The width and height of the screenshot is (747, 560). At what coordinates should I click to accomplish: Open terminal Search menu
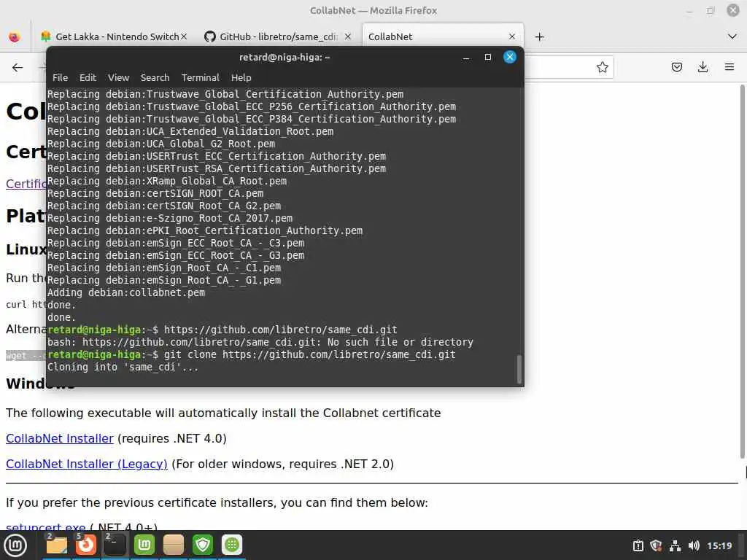pyautogui.click(x=155, y=77)
